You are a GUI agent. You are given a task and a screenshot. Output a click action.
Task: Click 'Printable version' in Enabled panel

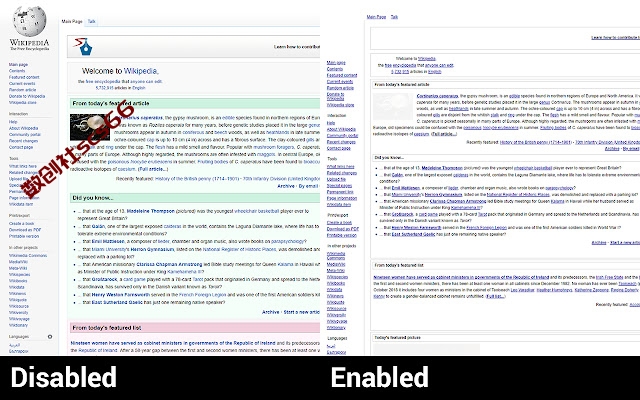(342, 235)
